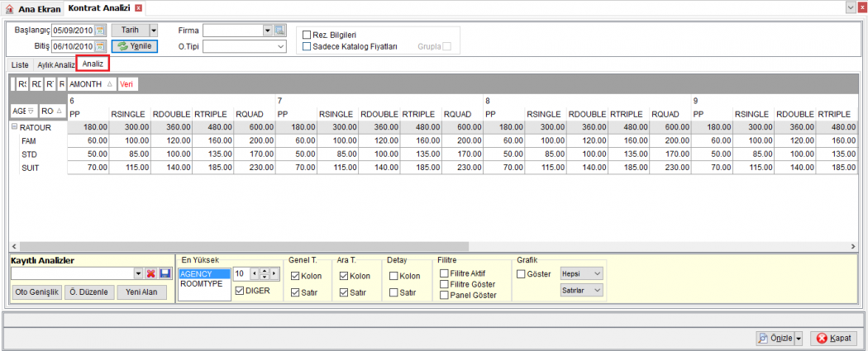Screen dimensions: 868x351
Task: Click the AGE row field header
Action: pos(23,111)
